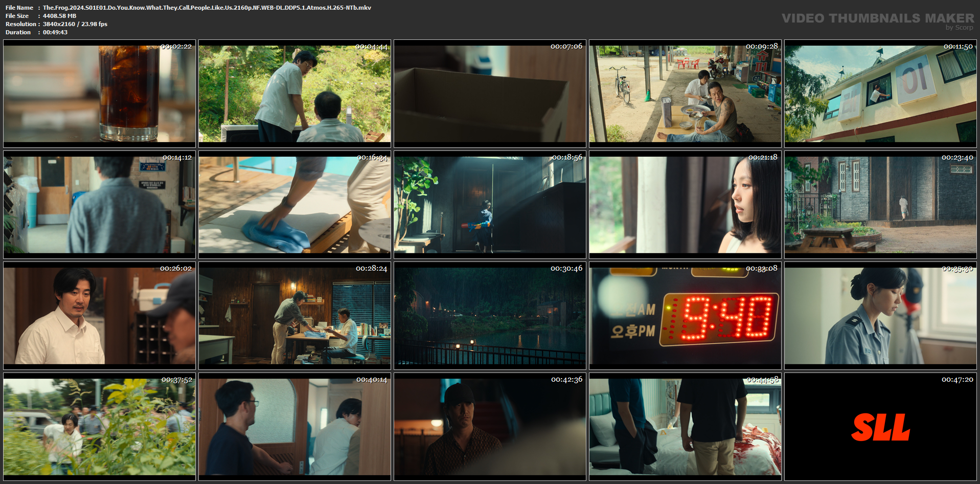
Task: Select the red SLL logo thumbnail
Action: point(880,427)
